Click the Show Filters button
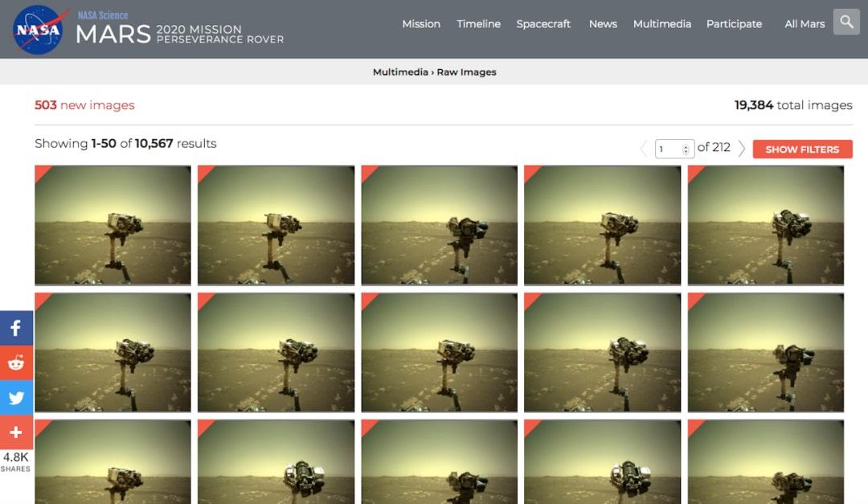 click(802, 149)
